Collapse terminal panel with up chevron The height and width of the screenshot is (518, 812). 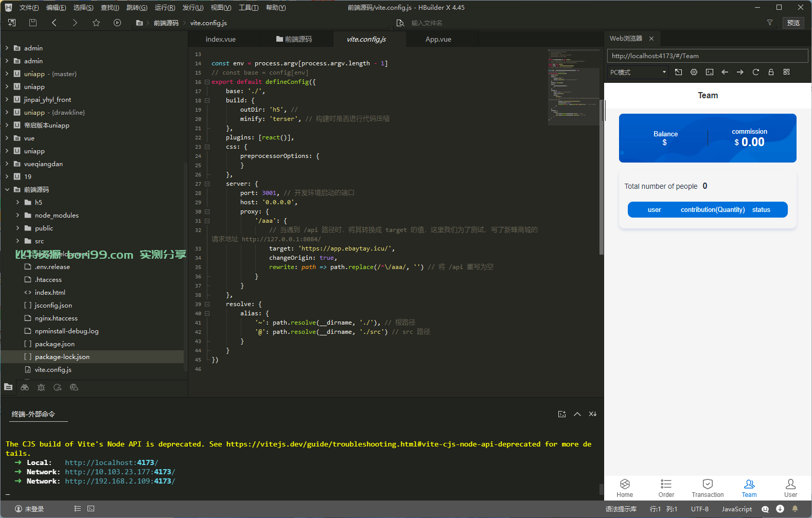pos(577,414)
